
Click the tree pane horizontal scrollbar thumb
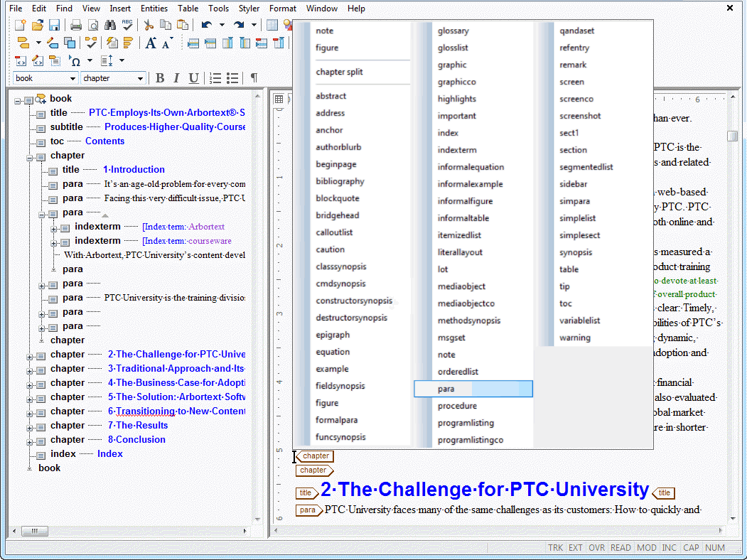(x=36, y=530)
